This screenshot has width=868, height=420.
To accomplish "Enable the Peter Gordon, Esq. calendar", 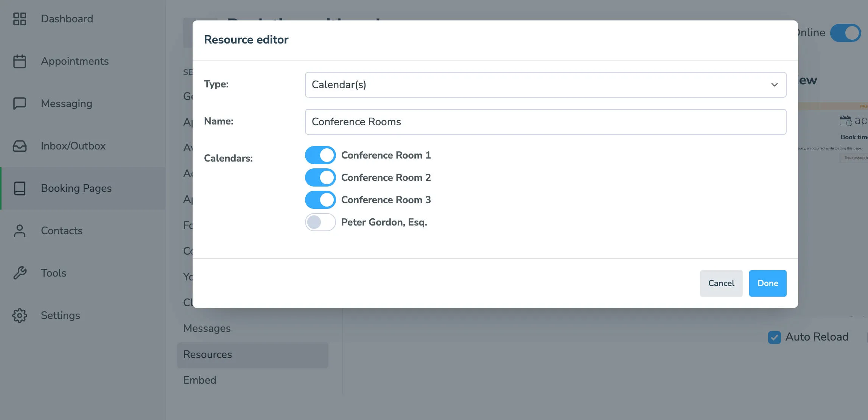I will [320, 222].
